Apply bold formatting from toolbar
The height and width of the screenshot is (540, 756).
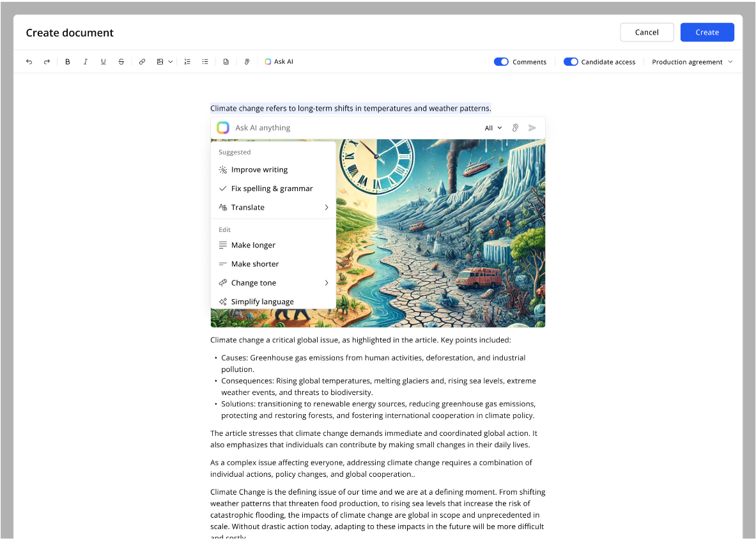68,62
